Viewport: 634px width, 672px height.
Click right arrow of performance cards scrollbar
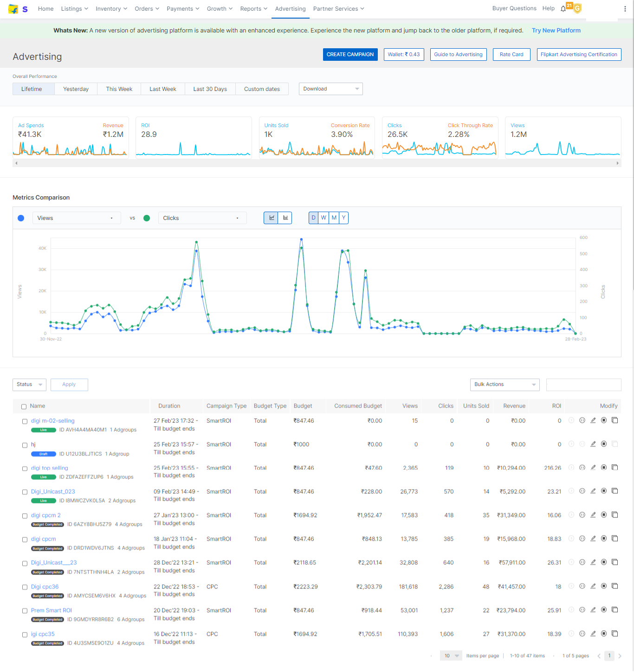tap(618, 163)
